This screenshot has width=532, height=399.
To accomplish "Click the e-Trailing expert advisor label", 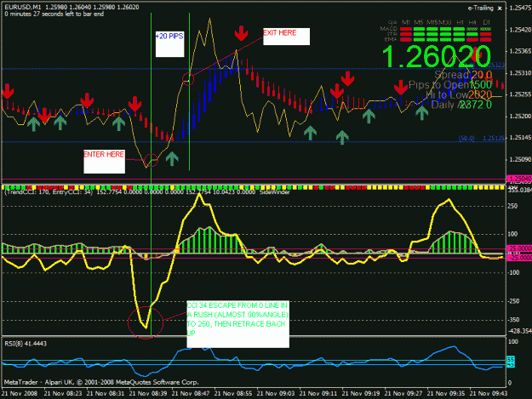I will (480, 9).
